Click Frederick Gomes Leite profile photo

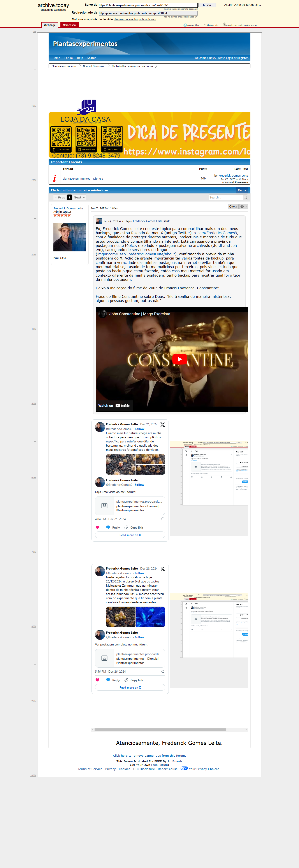pos(70,237)
